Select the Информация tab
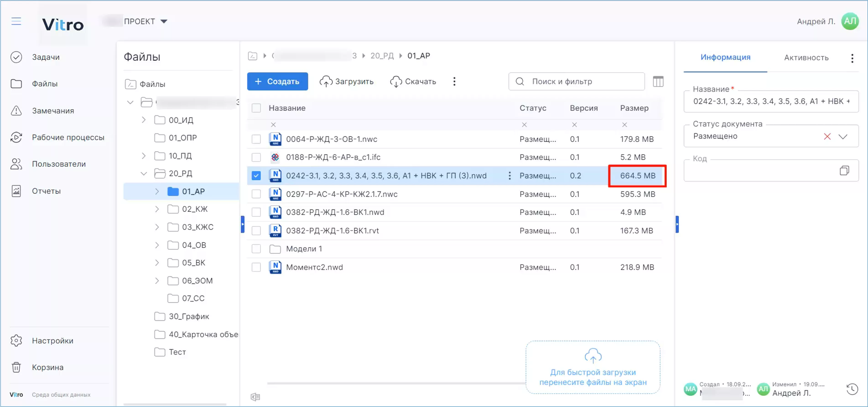 coord(725,57)
